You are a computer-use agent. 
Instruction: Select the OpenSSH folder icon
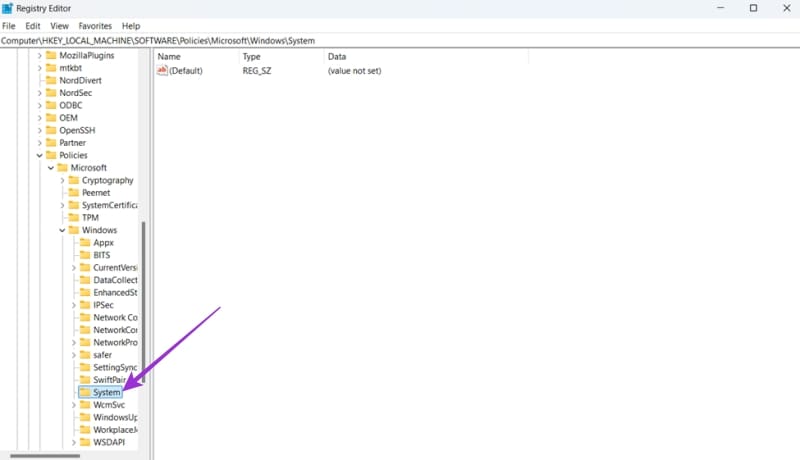[51, 130]
